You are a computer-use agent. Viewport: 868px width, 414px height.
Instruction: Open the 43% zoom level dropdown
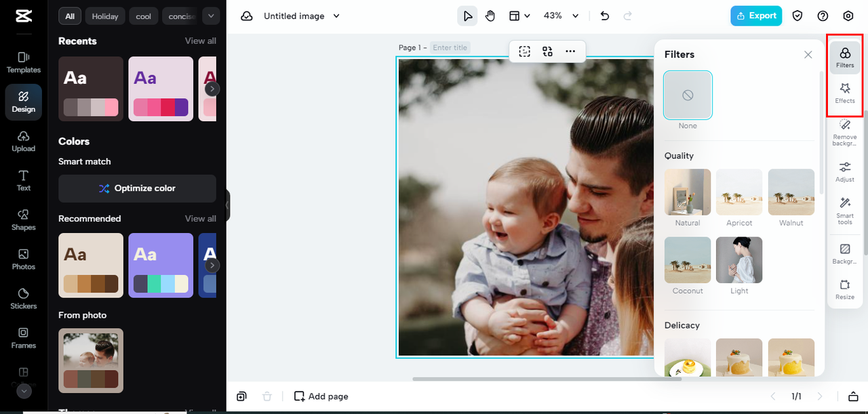[561, 16]
